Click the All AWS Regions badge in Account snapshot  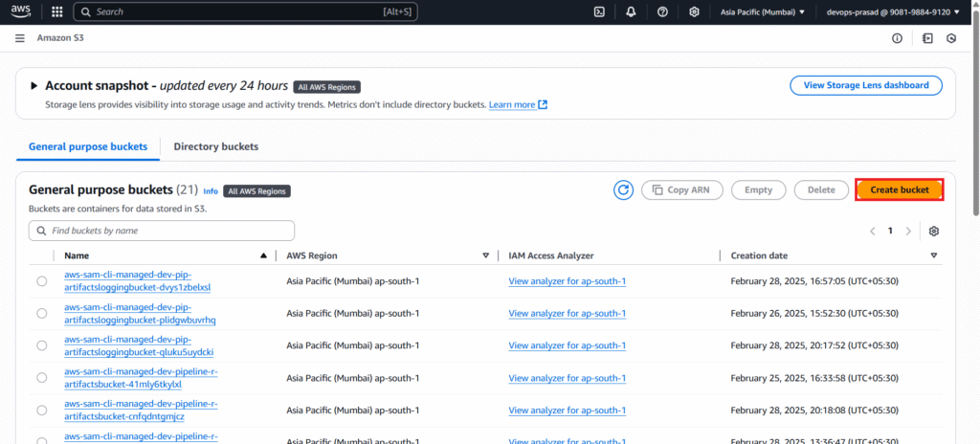click(x=327, y=87)
